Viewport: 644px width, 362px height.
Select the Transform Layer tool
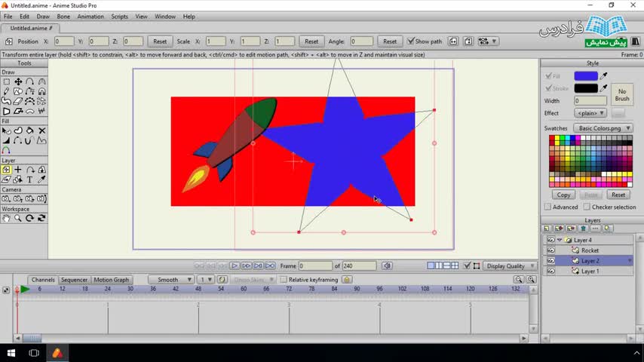[x=6, y=170]
